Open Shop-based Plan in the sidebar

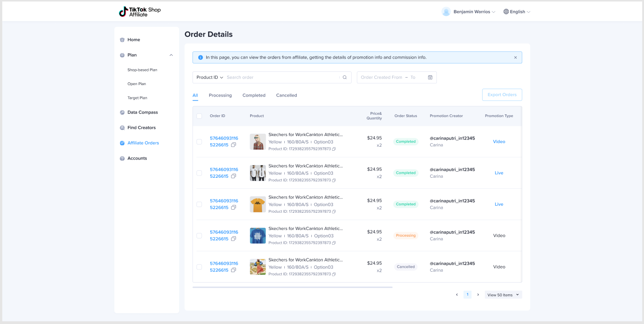pyautogui.click(x=142, y=70)
